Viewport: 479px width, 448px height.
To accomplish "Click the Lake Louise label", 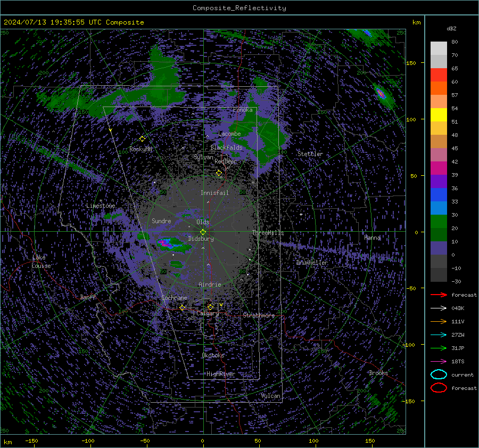I will (x=41, y=262).
